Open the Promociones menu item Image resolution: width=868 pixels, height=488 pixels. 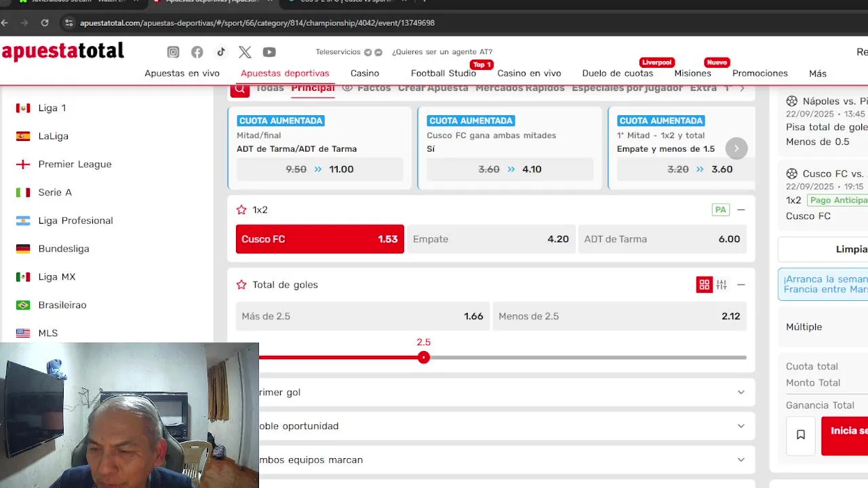click(x=760, y=73)
